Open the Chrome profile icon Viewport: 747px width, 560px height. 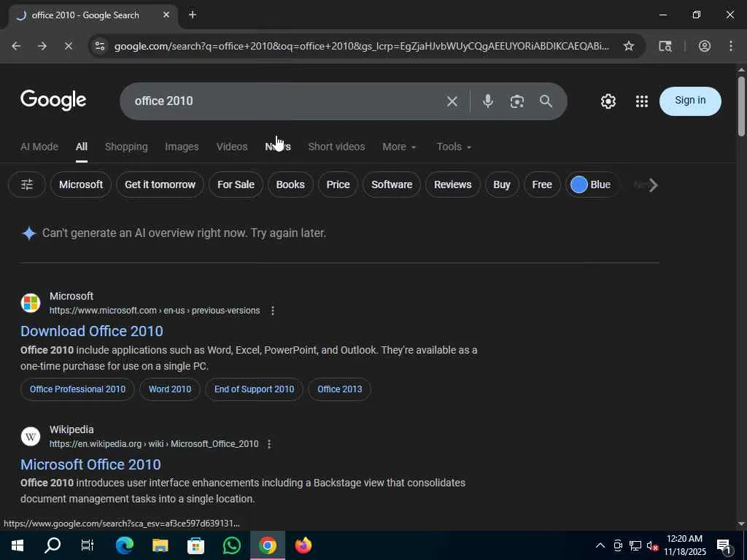pyautogui.click(x=704, y=46)
